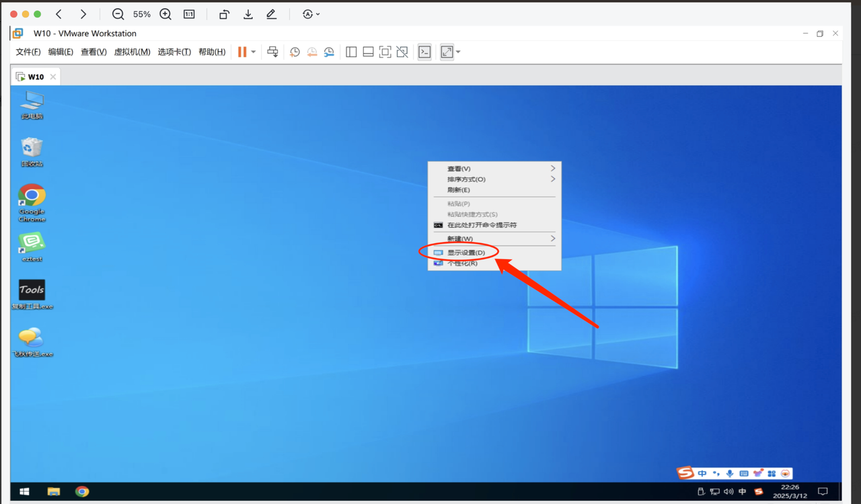Open the 虚拟机(M) menu
This screenshot has height=504, width=861.
click(132, 52)
